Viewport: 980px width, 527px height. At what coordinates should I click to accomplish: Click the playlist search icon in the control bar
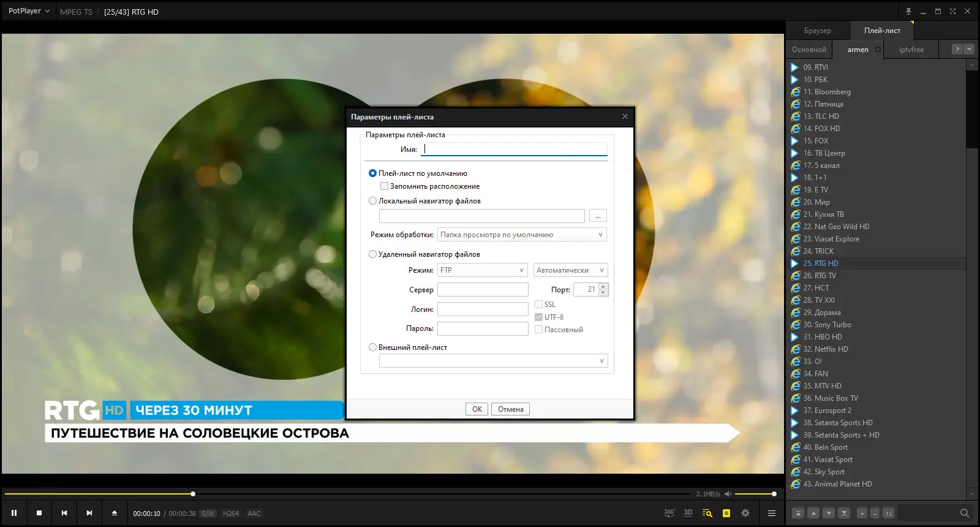click(x=707, y=513)
